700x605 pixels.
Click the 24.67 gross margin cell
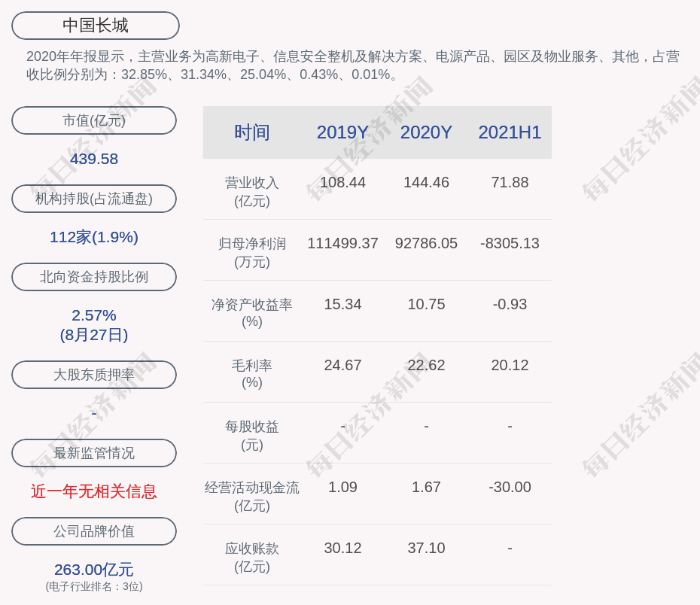342,366
